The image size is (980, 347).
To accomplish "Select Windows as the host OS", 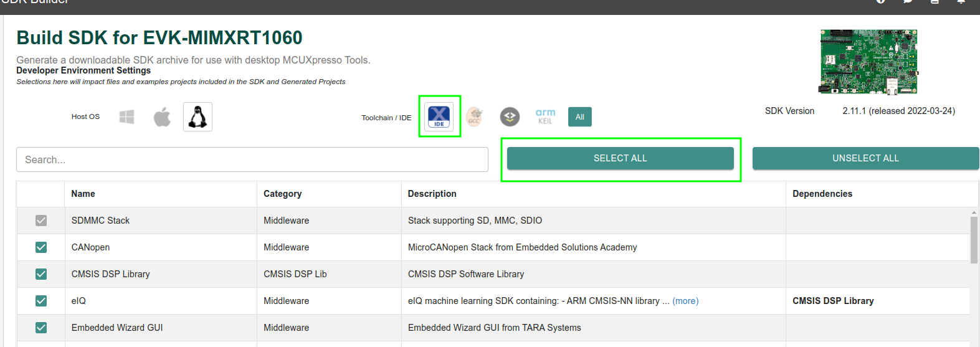I will pos(126,117).
